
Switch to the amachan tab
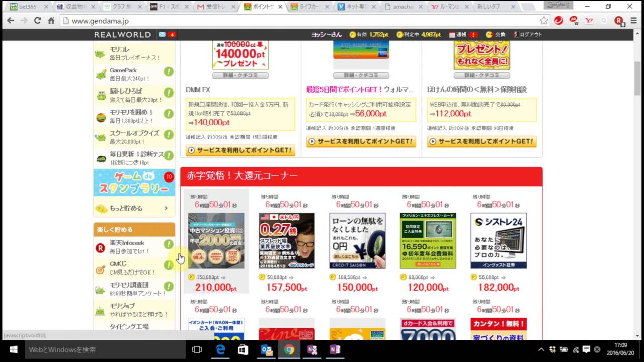tap(404, 7)
